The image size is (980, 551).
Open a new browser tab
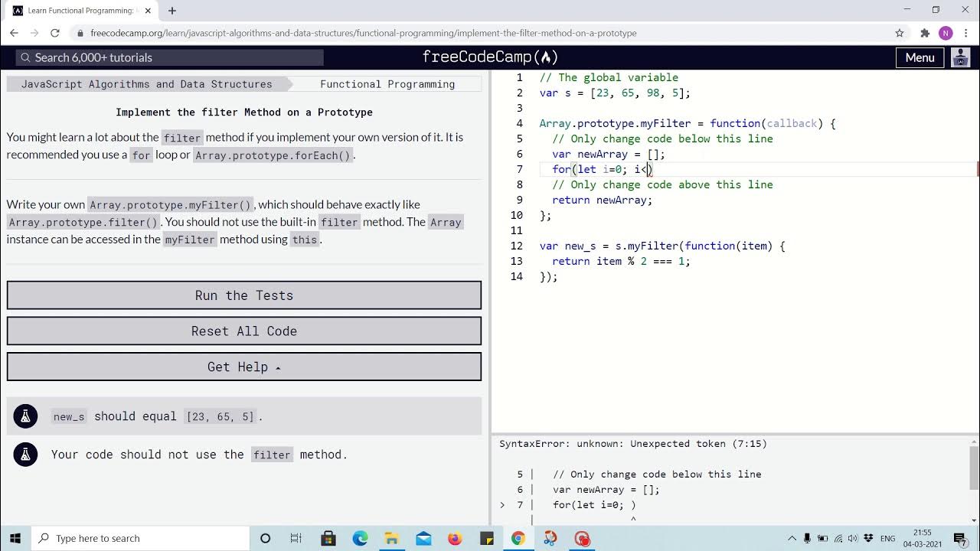click(172, 11)
